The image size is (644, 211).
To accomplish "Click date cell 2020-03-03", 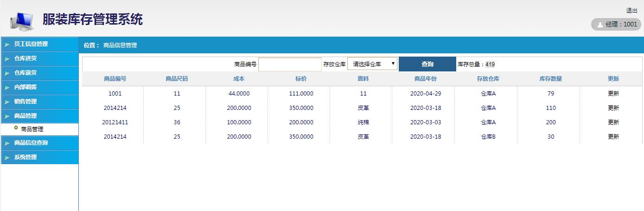I will tap(426, 122).
